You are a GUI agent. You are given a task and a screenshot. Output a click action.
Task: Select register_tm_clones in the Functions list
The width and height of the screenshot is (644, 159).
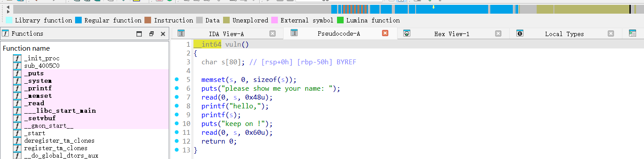click(56, 148)
